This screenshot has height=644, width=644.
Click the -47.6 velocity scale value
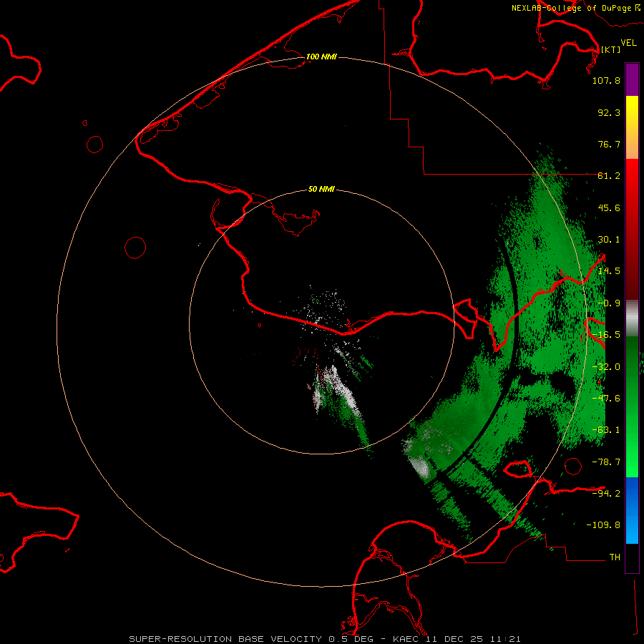pos(606,399)
